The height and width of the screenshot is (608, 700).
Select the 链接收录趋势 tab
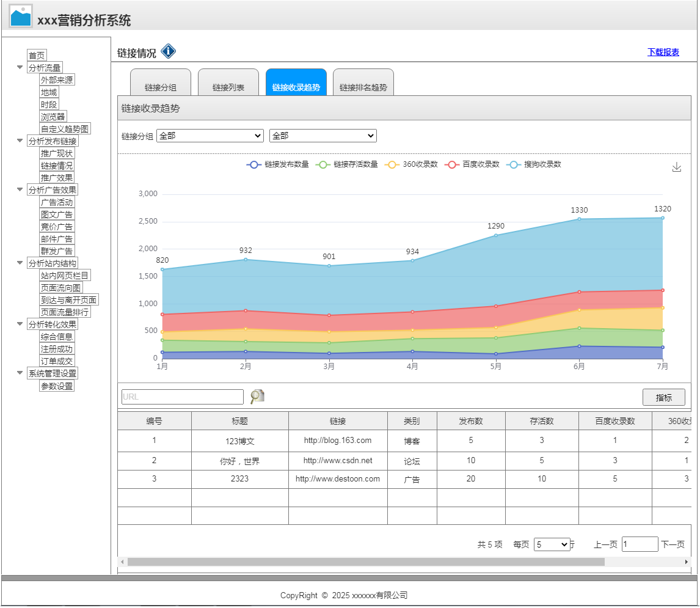296,82
